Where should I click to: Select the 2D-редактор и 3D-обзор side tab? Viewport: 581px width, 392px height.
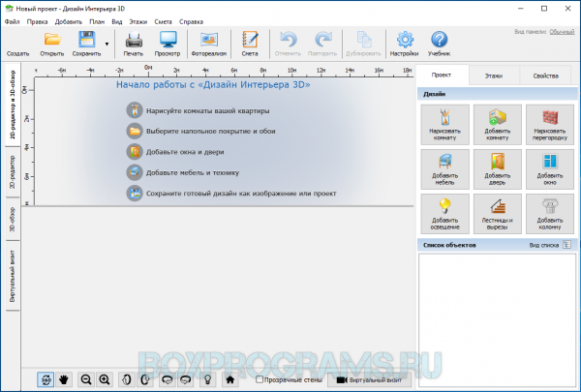click(x=13, y=105)
